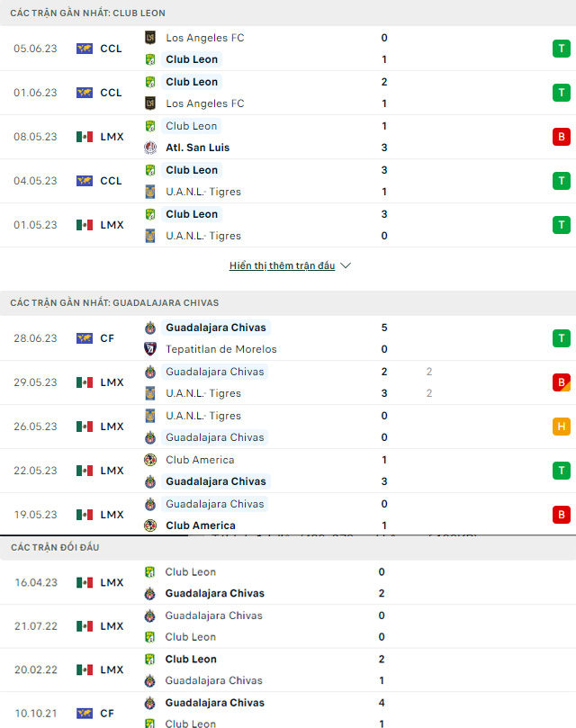Expand more matches via 'Hiển thị thêm trận đấu'
The image size is (576, 728).
coord(282,266)
